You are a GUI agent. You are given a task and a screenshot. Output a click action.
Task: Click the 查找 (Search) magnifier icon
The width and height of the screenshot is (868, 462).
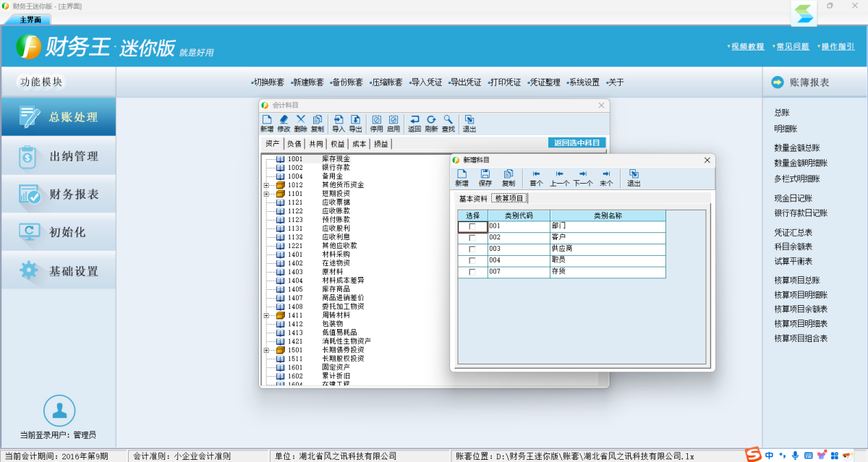[448, 123]
